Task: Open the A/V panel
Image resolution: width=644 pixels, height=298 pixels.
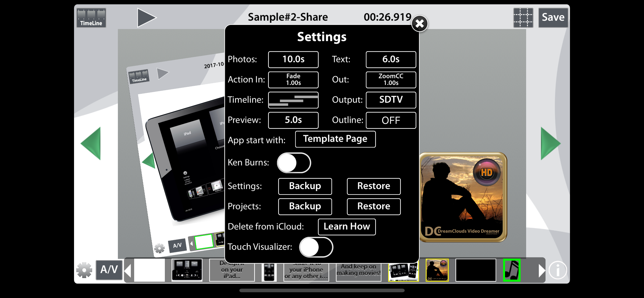Action: coord(109,270)
